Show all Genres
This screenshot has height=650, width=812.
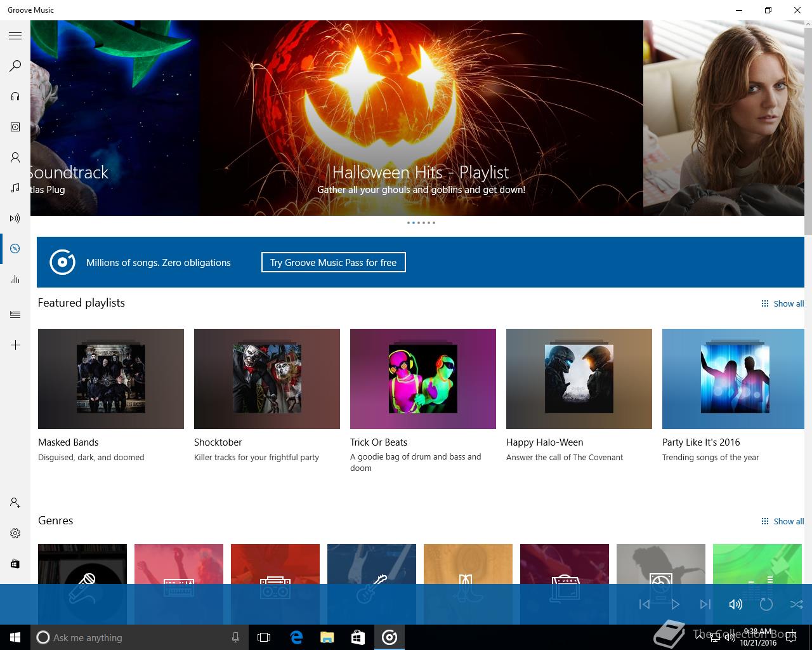[782, 521]
